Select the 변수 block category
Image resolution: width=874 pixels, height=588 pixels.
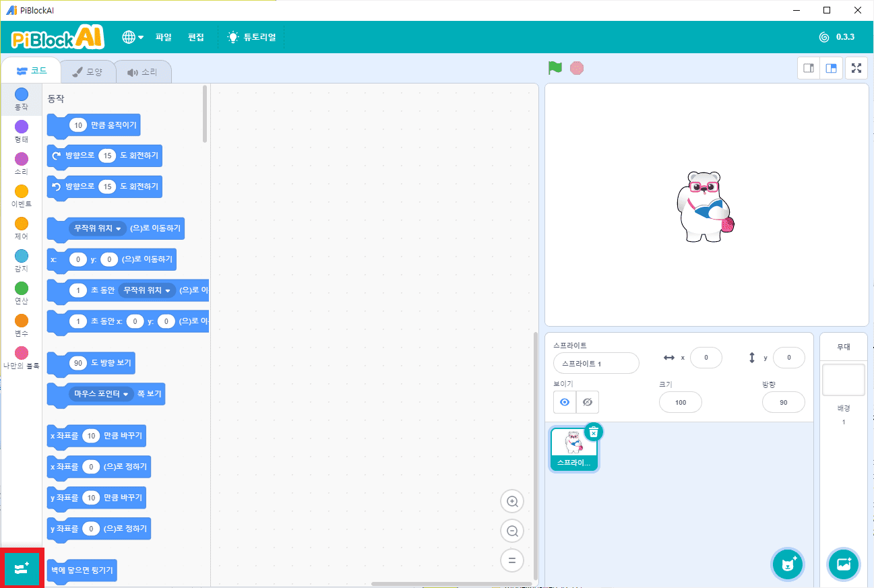(x=22, y=325)
